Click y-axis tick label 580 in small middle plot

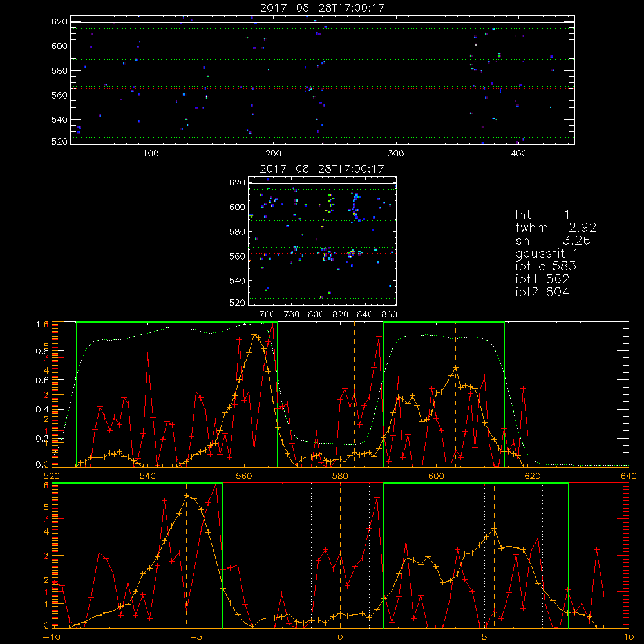pyautogui.click(x=237, y=232)
